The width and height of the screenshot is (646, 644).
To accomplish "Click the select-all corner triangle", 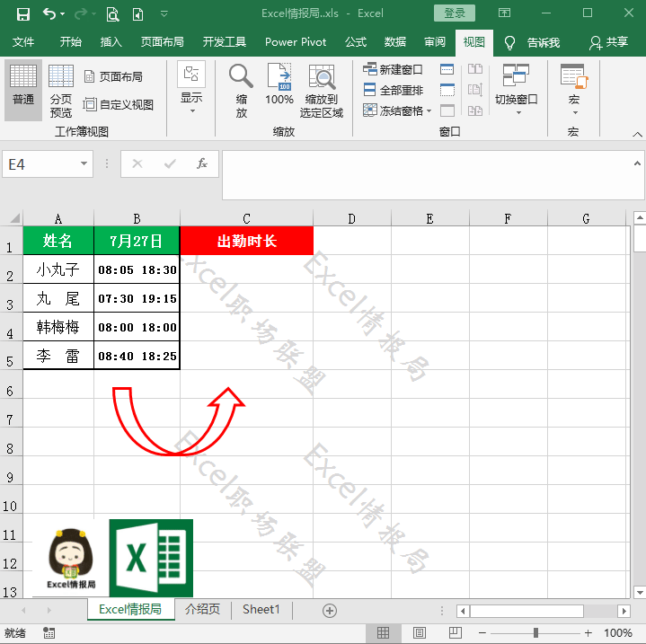I will point(15,218).
